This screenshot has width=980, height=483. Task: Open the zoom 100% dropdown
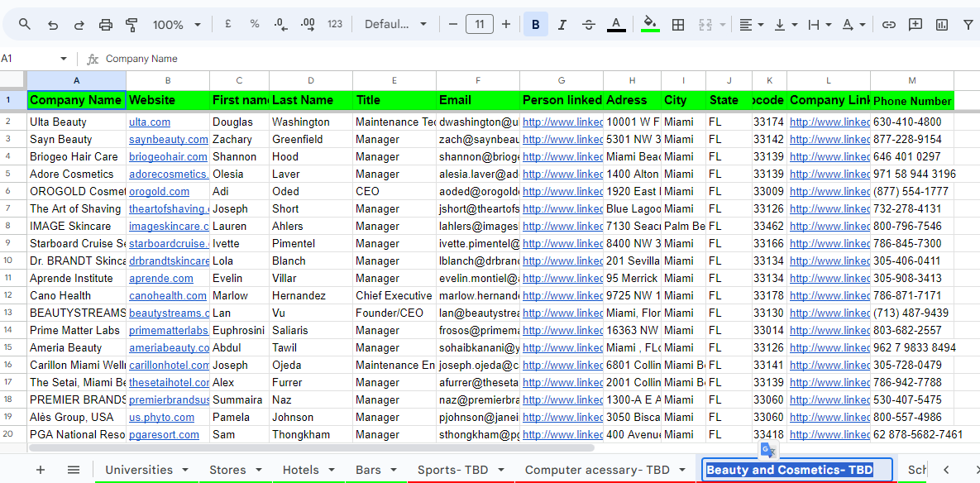176,25
